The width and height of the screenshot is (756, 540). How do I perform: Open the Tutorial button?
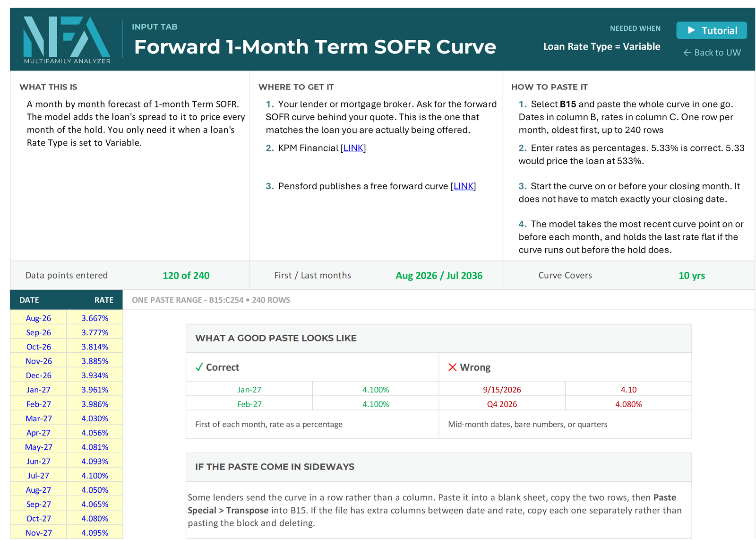711,30
